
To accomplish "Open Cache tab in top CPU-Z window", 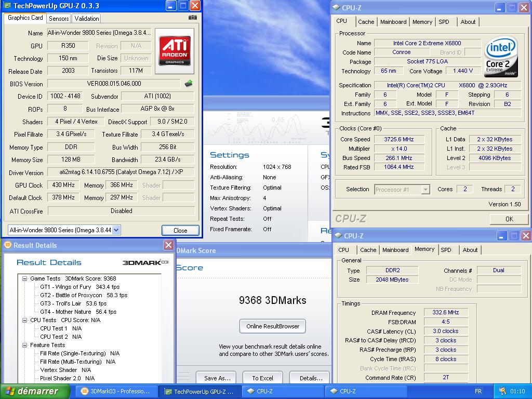I will pyautogui.click(x=366, y=22).
